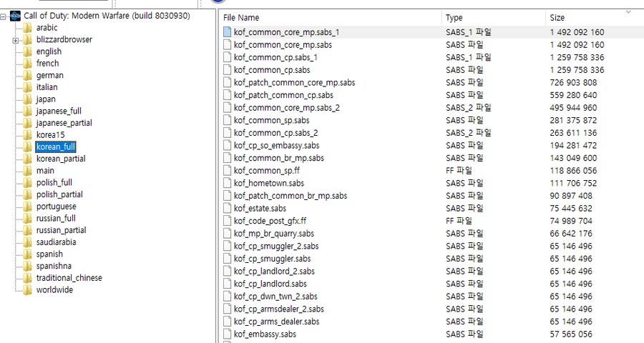644x343 pixels.
Task: Select the arabic folder icon
Action: pyautogui.click(x=27, y=28)
